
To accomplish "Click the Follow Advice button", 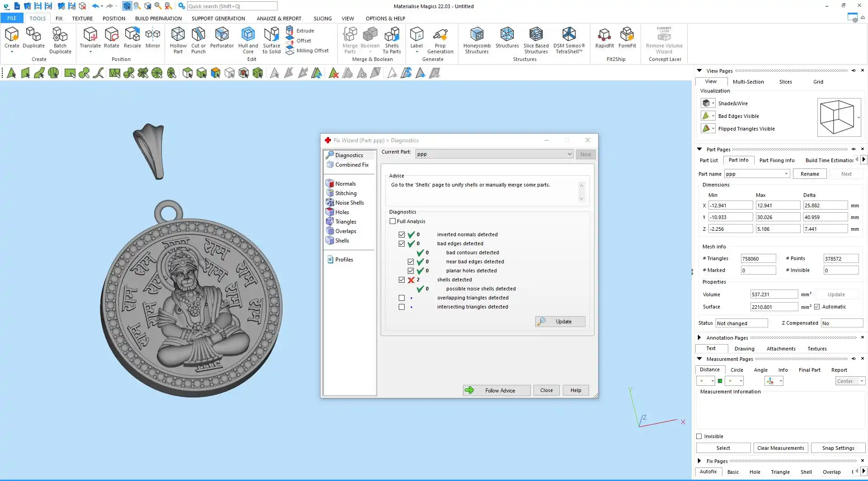I will pyautogui.click(x=496, y=391).
